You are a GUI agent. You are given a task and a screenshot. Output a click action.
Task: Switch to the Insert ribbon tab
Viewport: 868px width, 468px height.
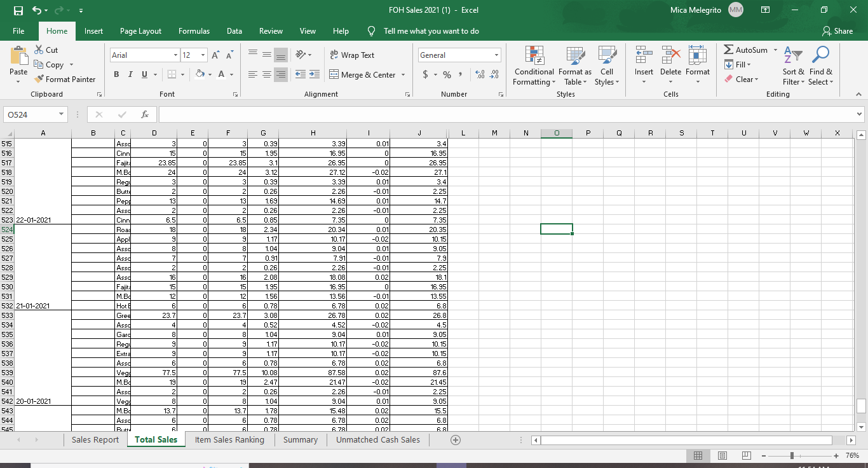[x=93, y=31]
